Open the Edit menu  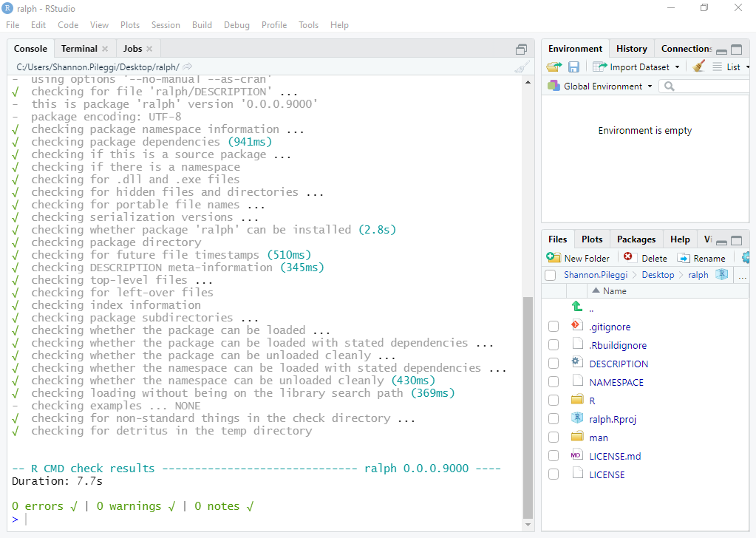[x=38, y=25]
